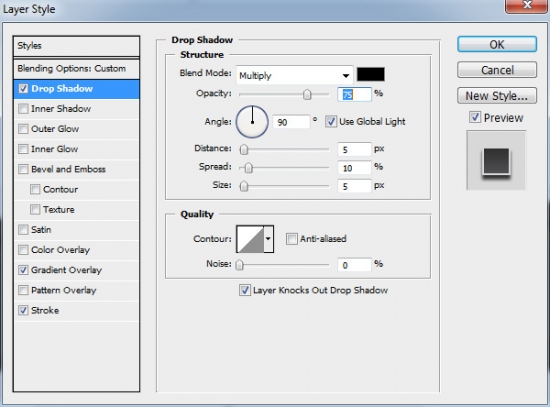The height and width of the screenshot is (407, 550).
Task: Expand the Contour picker dropdown arrow
Action: tap(268, 239)
